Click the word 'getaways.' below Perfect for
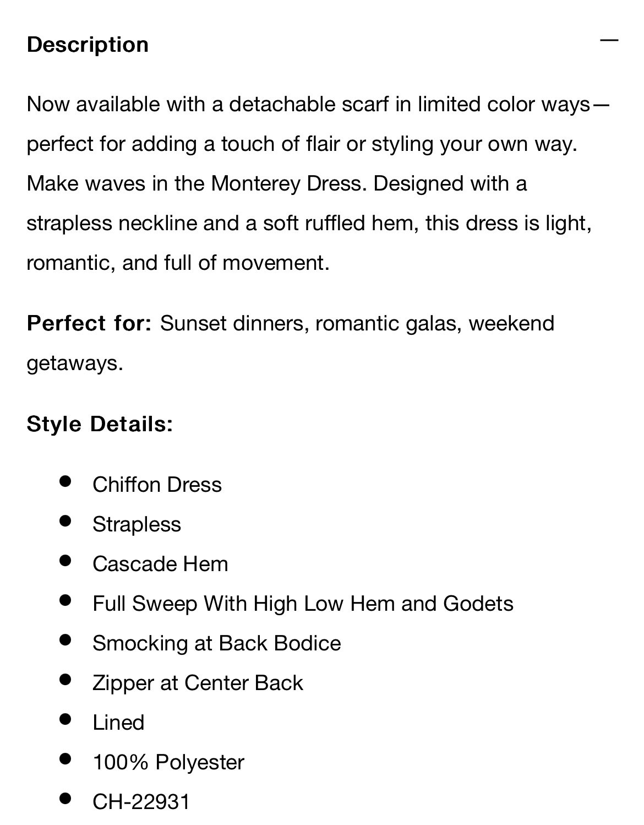Screen dimensions: 644x825 pos(75,363)
